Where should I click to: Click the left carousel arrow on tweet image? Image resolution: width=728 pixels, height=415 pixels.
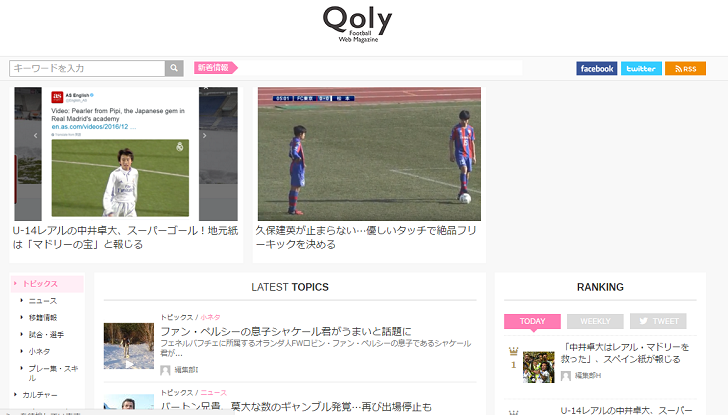tap(35, 136)
